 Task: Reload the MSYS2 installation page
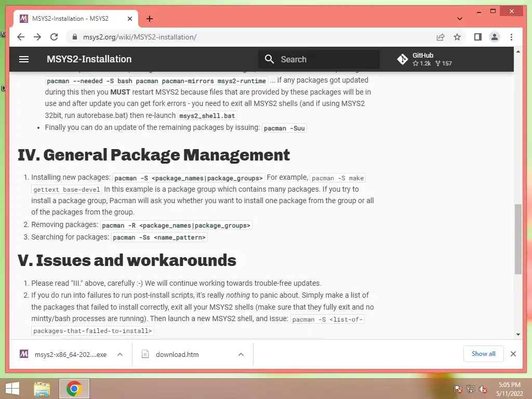click(x=54, y=37)
